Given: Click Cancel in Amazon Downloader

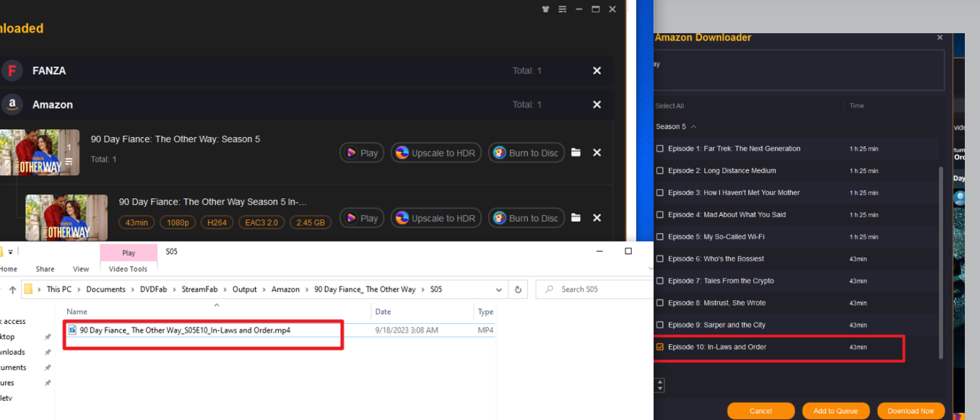Looking at the screenshot, I should point(760,411).
